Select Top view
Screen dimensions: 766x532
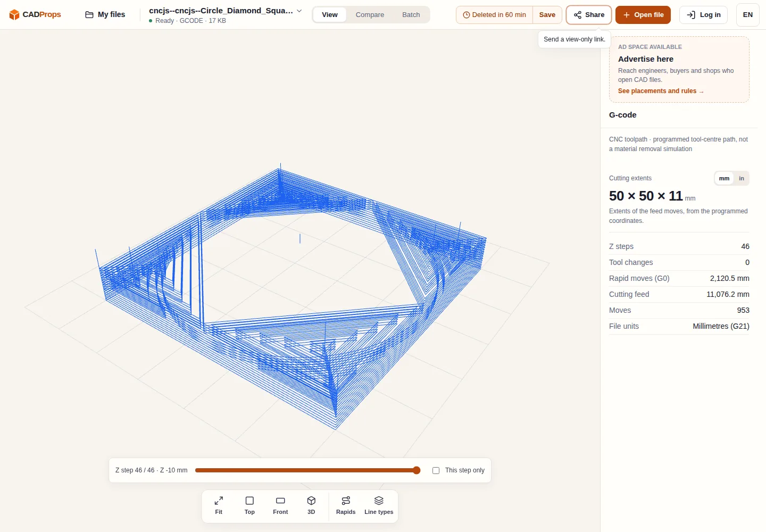click(249, 505)
